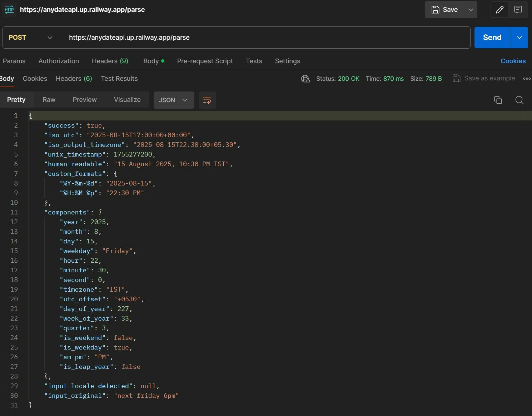Click the "day_of_year" value 227
The image size is (532, 416).
point(123,309)
